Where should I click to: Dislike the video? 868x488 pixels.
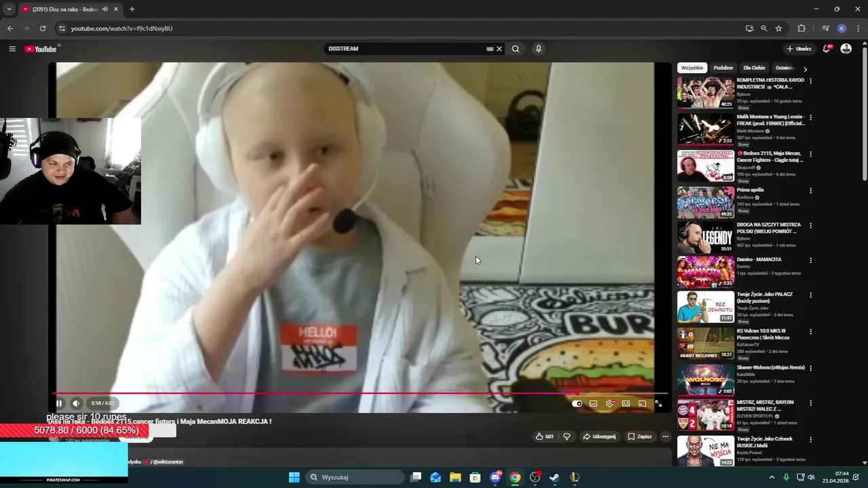567,436
